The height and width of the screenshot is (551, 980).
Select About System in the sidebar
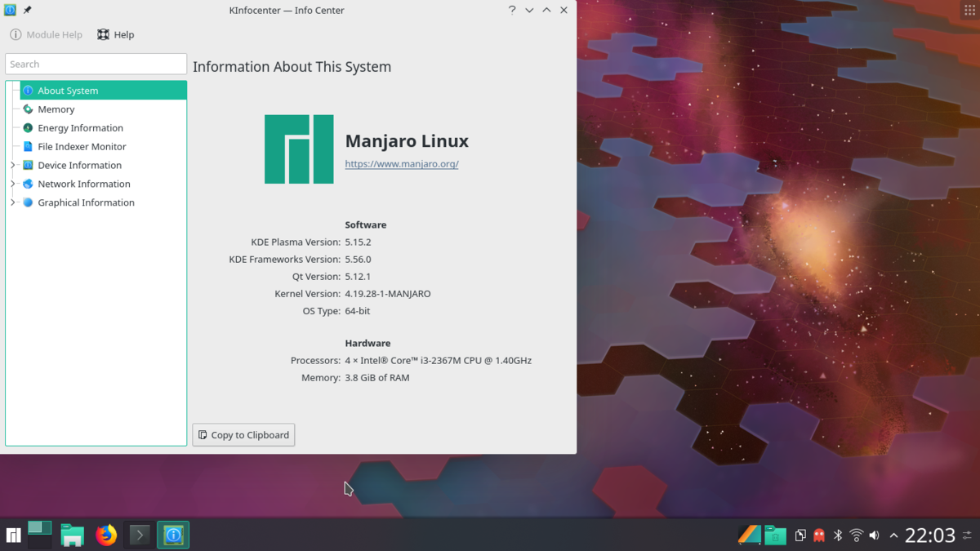click(104, 91)
